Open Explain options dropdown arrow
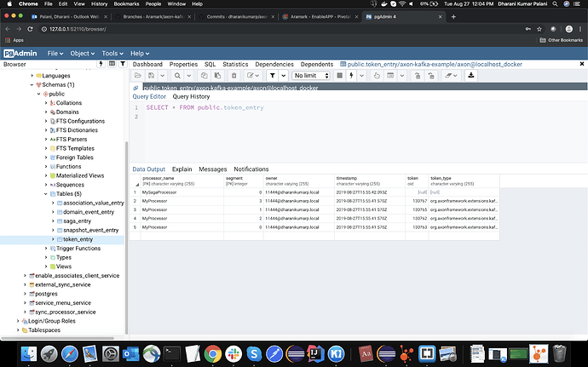 (x=402, y=76)
